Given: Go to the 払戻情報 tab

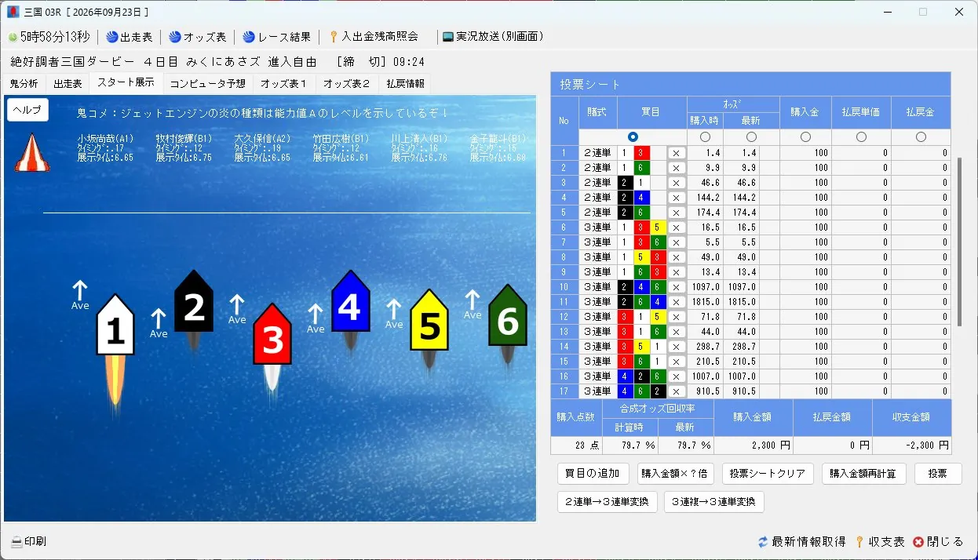Looking at the screenshot, I should click(405, 84).
